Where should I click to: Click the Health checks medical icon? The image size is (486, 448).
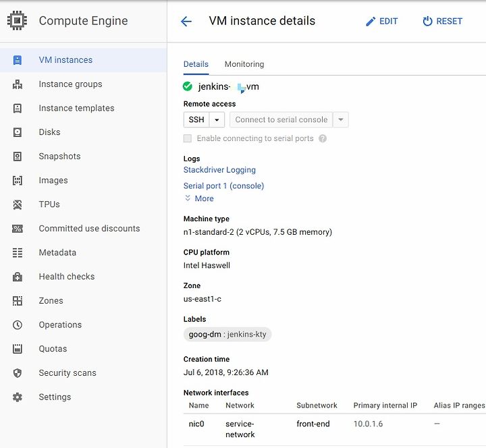coord(18,277)
